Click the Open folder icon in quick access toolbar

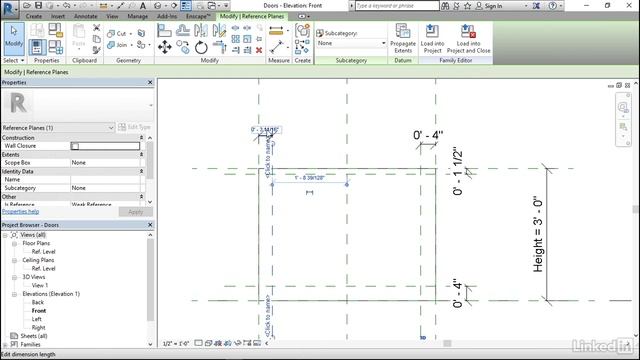pos(27,6)
